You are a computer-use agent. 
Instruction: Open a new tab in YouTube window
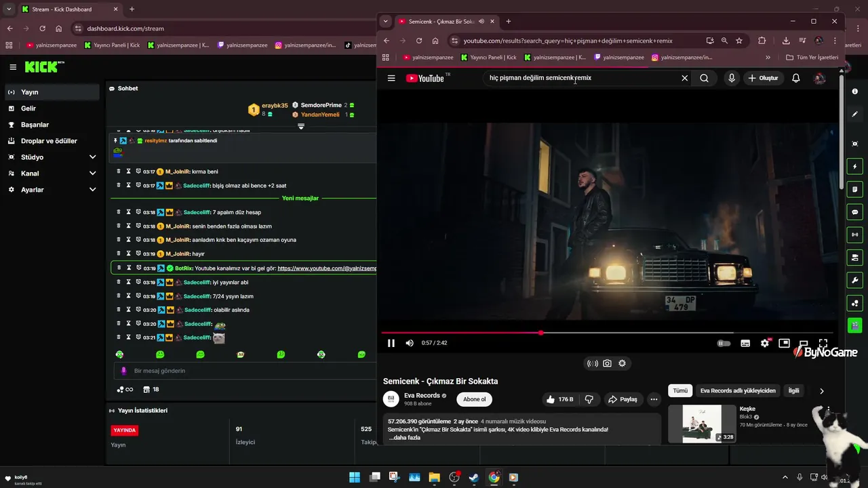point(509,21)
